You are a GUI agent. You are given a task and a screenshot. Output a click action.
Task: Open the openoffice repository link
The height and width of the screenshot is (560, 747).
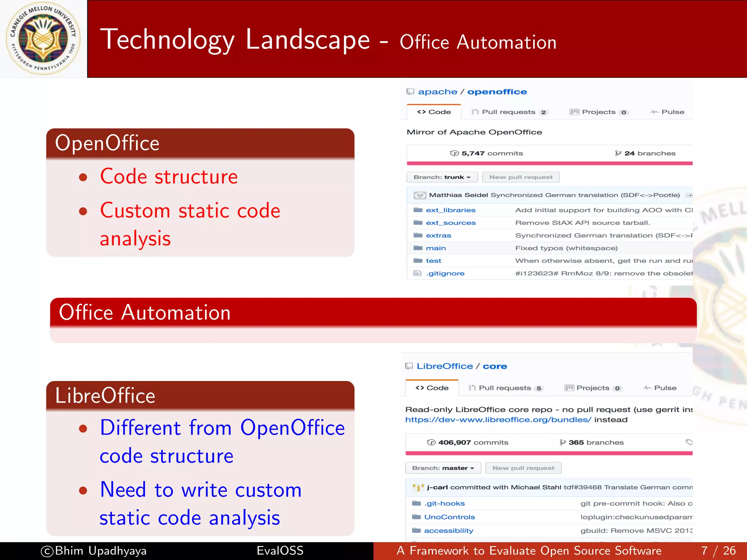click(x=497, y=92)
